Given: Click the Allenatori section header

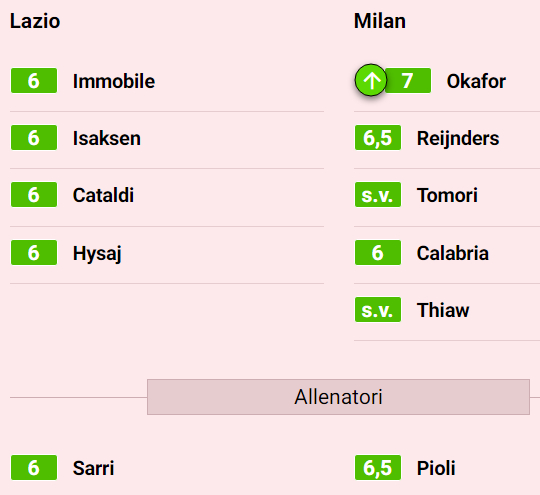Looking at the screenshot, I should 338,397.
